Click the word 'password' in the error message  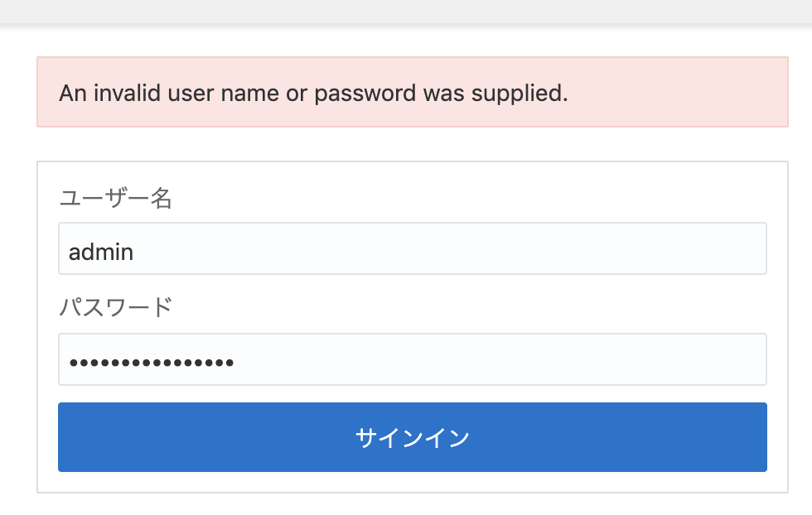point(365,94)
